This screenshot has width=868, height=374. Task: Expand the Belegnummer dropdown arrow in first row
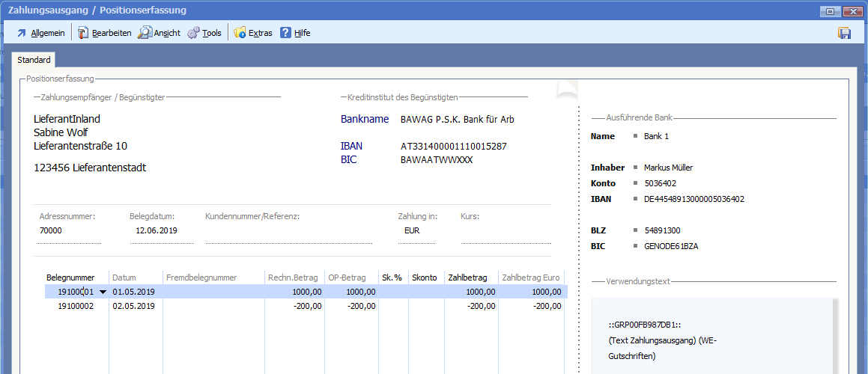pyautogui.click(x=103, y=292)
